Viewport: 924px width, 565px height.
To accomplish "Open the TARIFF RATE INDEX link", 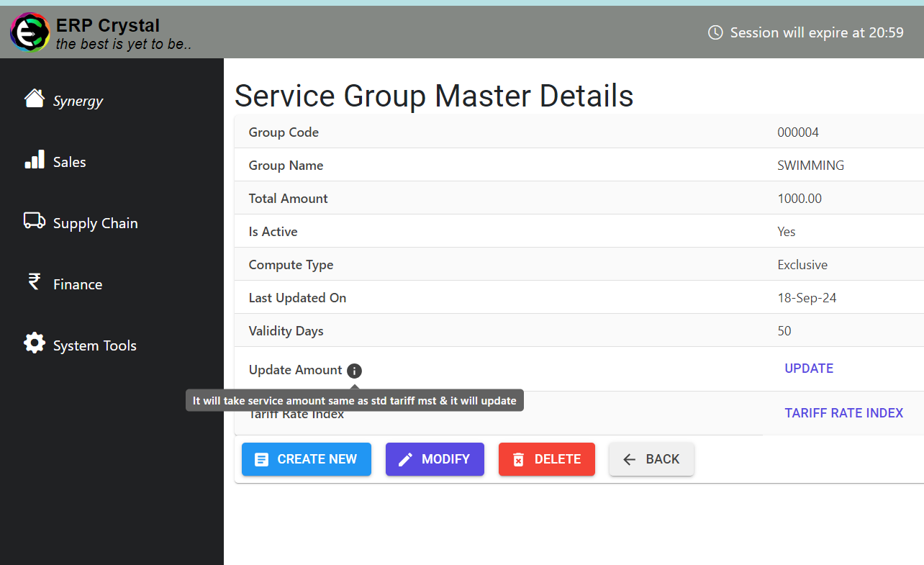I will click(843, 412).
